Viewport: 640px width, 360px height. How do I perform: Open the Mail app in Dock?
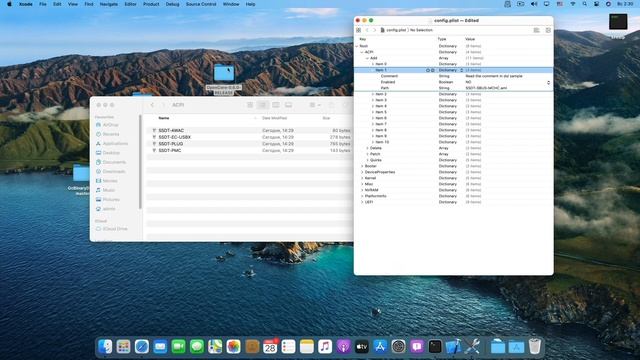click(x=160, y=347)
